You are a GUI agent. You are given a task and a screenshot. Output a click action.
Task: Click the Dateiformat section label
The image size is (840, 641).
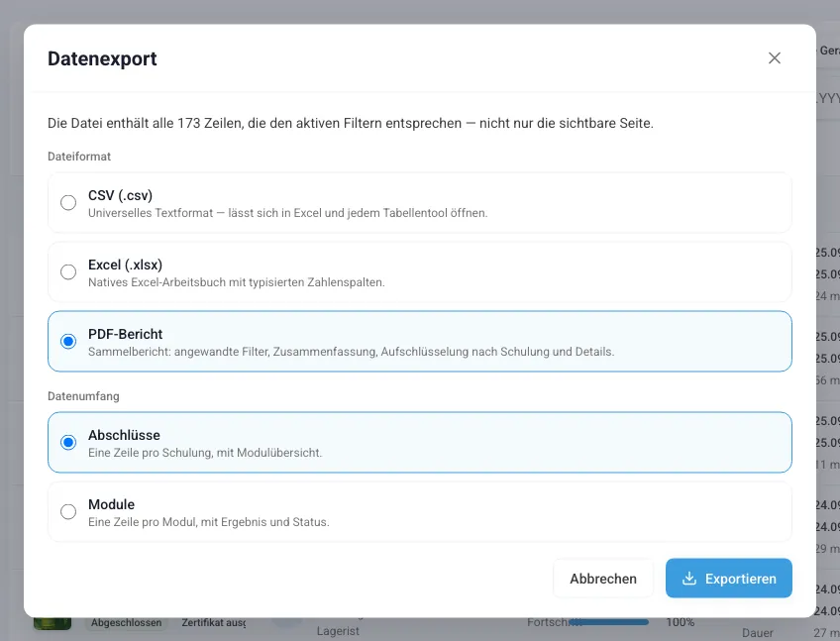(79, 157)
